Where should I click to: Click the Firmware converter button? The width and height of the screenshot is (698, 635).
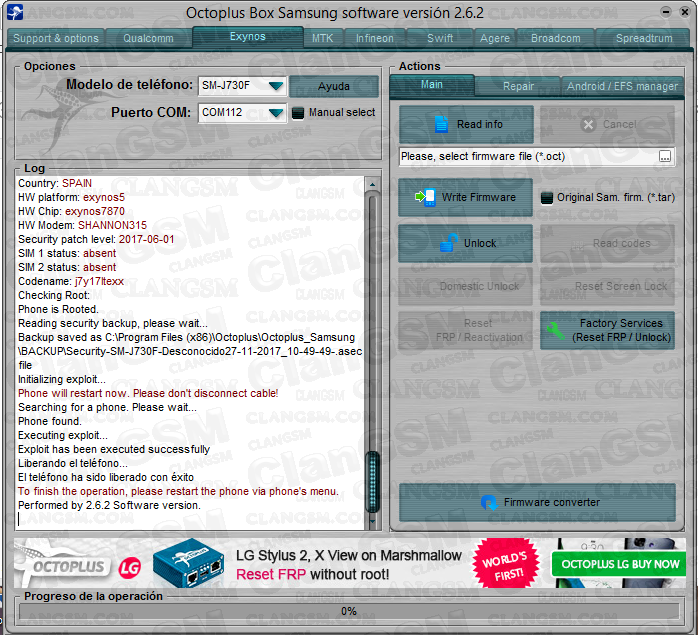point(537,502)
